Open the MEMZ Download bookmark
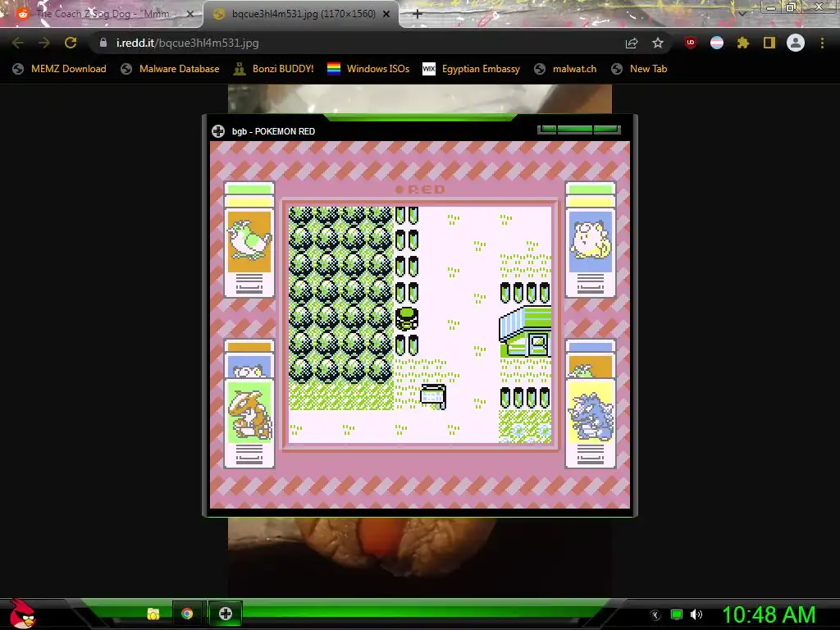The image size is (840, 630). (x=59, y=69)
